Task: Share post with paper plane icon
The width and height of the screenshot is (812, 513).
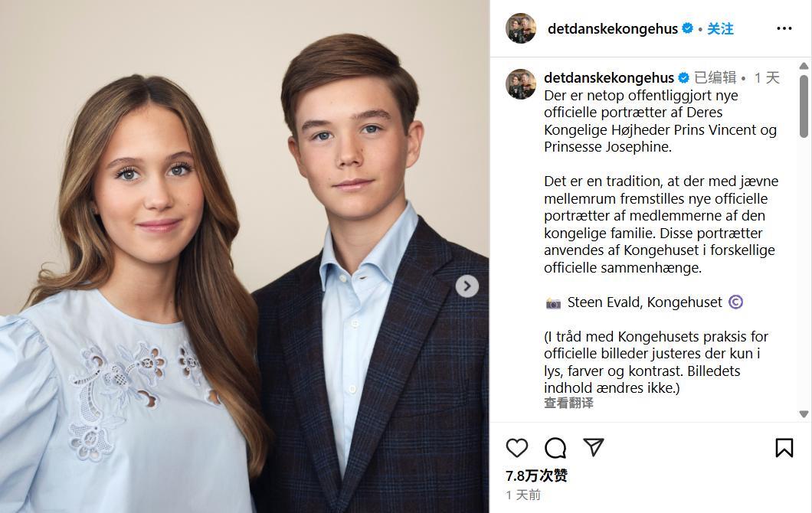Action: coord(594,446)
